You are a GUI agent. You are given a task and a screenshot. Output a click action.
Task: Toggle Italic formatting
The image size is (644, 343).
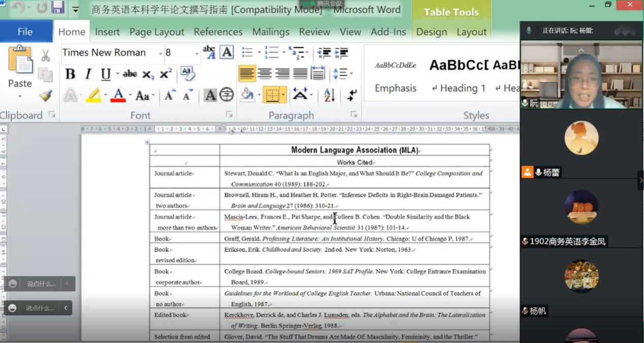(88, 74)
